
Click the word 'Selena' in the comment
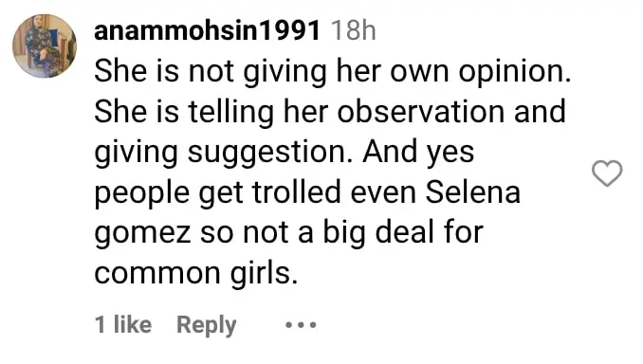[473, 191]
